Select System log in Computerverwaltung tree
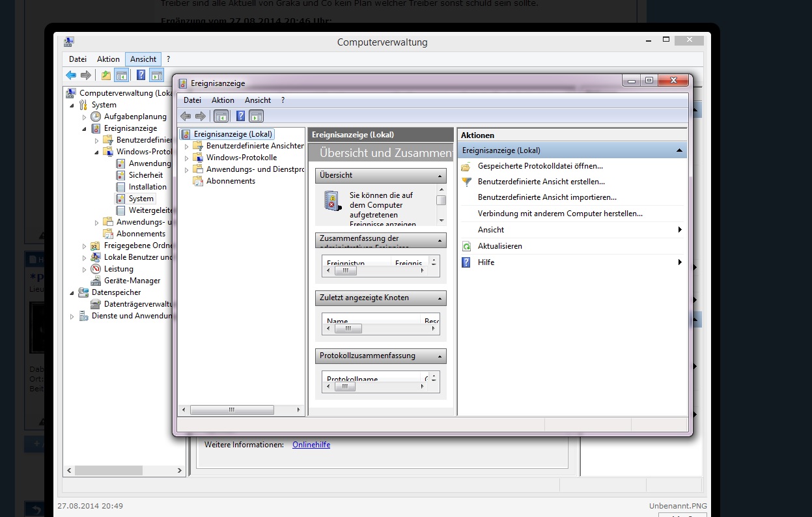Screen dimensions: 812x517 coord(141,199)
